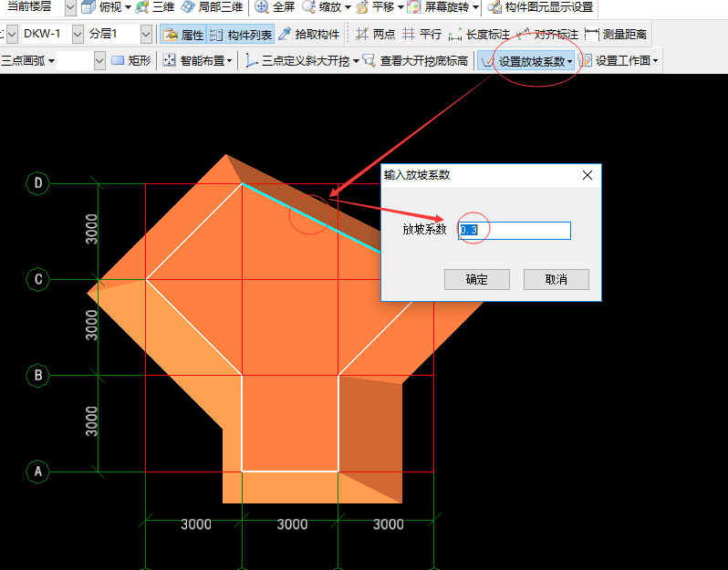Choose the 平行 axis tool
728x570 pixels.
(421, 35)
